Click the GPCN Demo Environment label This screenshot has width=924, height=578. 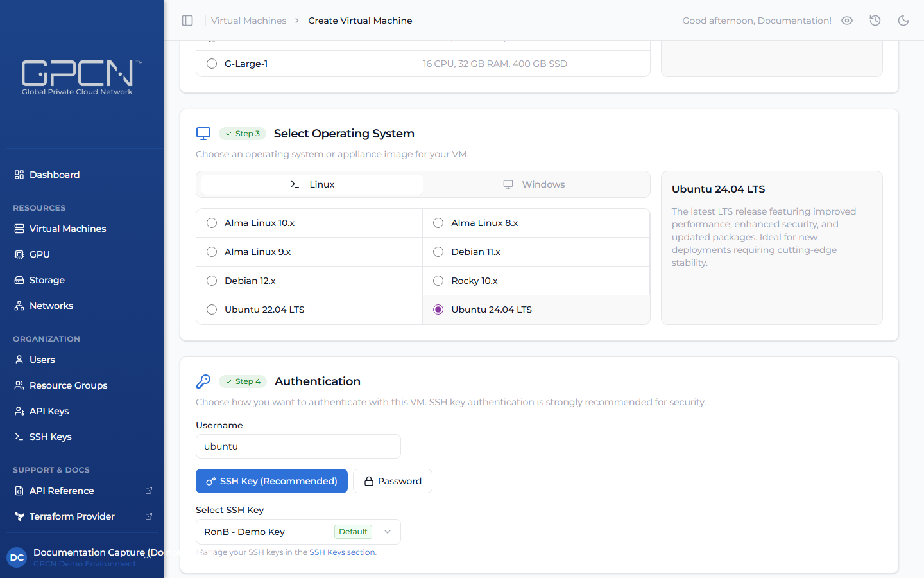point(85,564)
